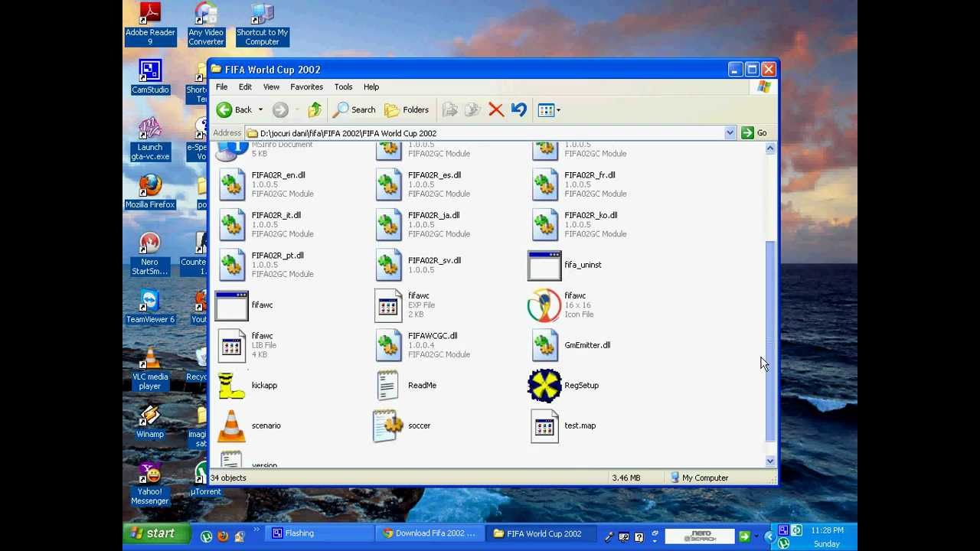Click the Nero Search box in taskbar
The width and height of the screenshot is (980, 551).
(x=700, y=536)
